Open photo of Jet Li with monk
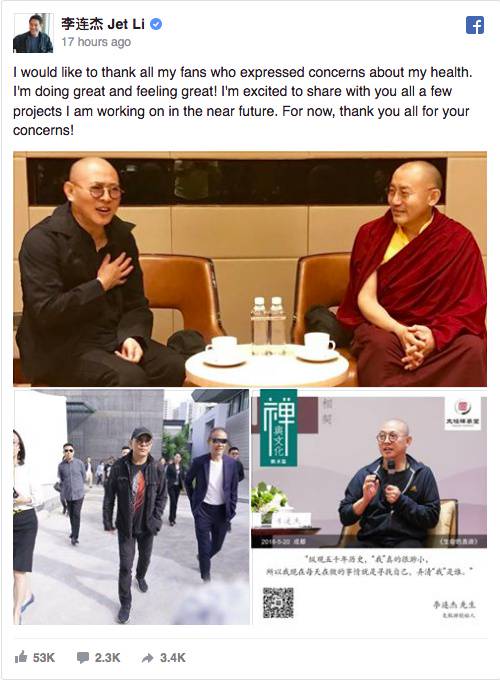The height and width of the screenshot is (683, 500). [250, 269]
